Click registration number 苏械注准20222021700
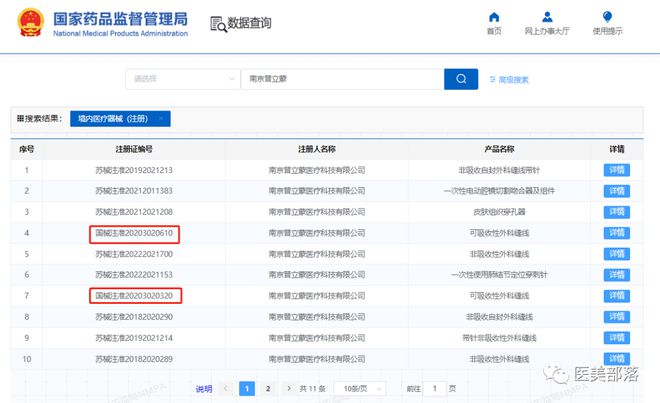This screenshot has width=660, height=403. click(134, 254)
